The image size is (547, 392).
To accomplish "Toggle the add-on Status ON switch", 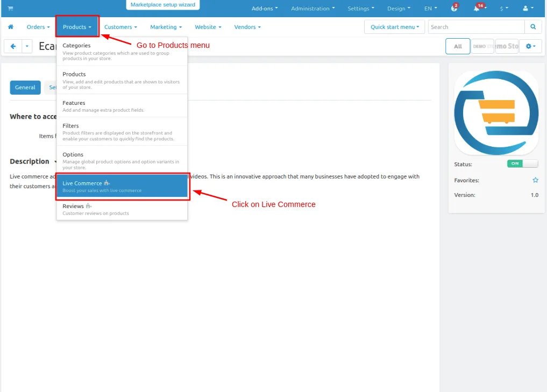I will [x=522, y=163].
